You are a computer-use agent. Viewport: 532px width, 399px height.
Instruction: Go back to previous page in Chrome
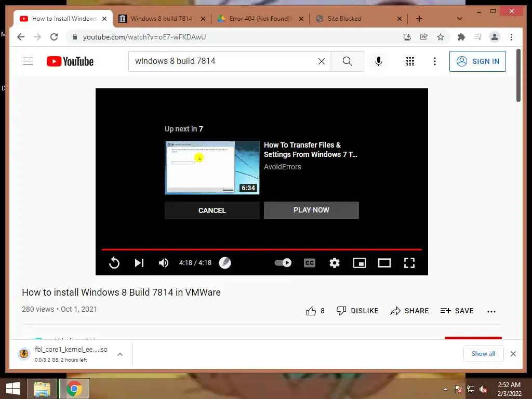tap(21, 37)
